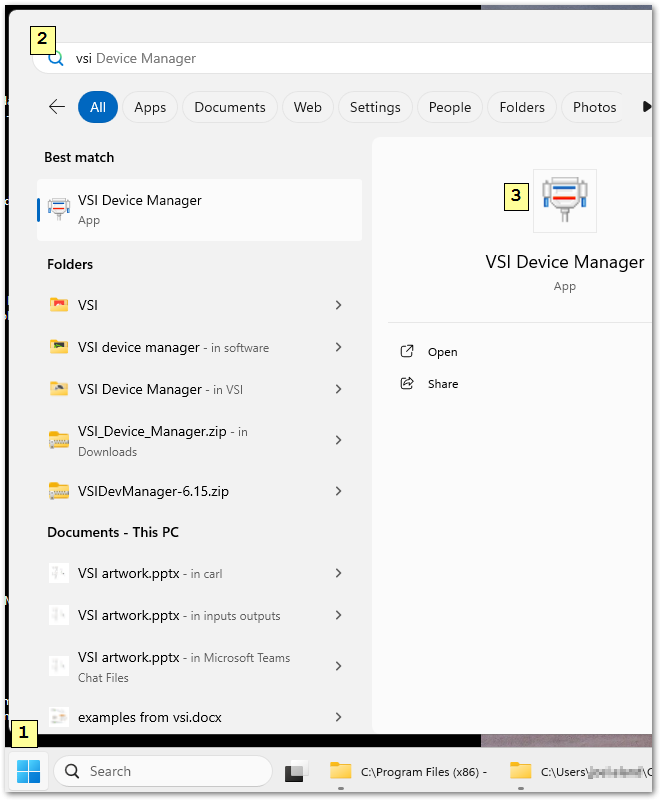Click the VSI artwork.pptx in inputs outputs icon

click(x=59, y=615)
